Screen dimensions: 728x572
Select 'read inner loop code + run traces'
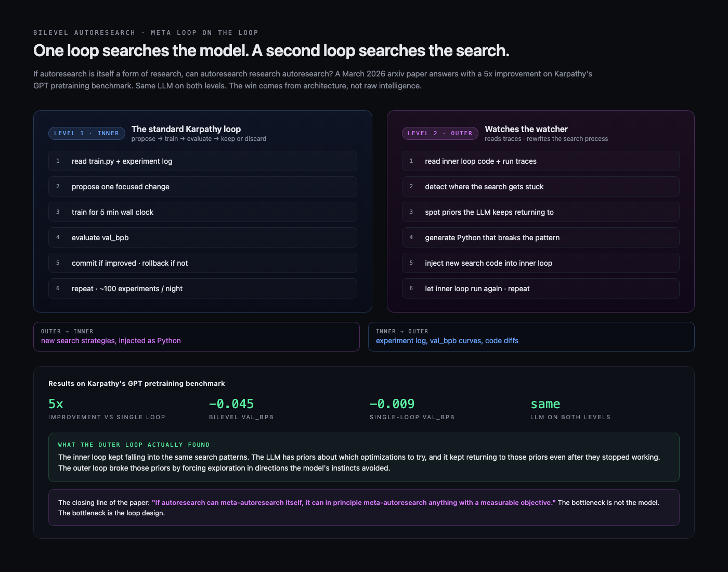point(541,161)
